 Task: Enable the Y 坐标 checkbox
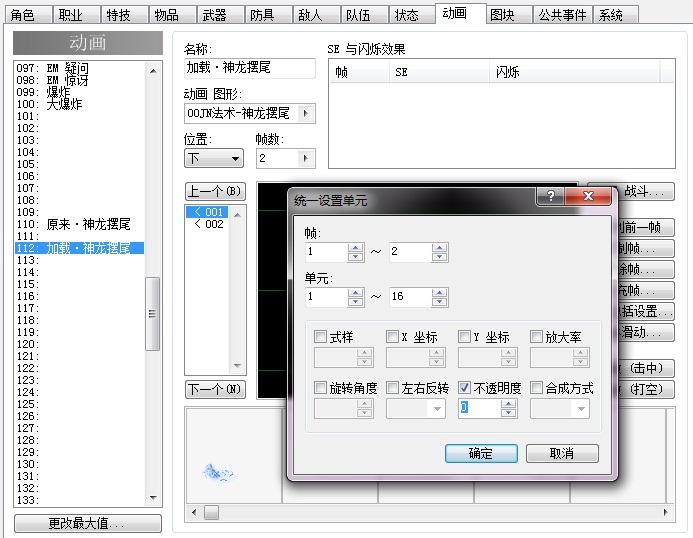465,336
